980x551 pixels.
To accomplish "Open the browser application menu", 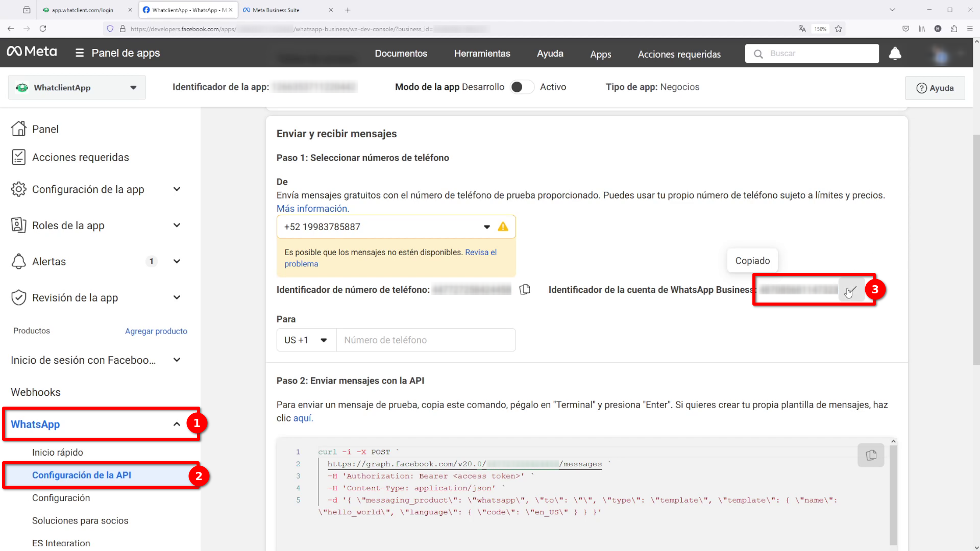I will (970, 29).
